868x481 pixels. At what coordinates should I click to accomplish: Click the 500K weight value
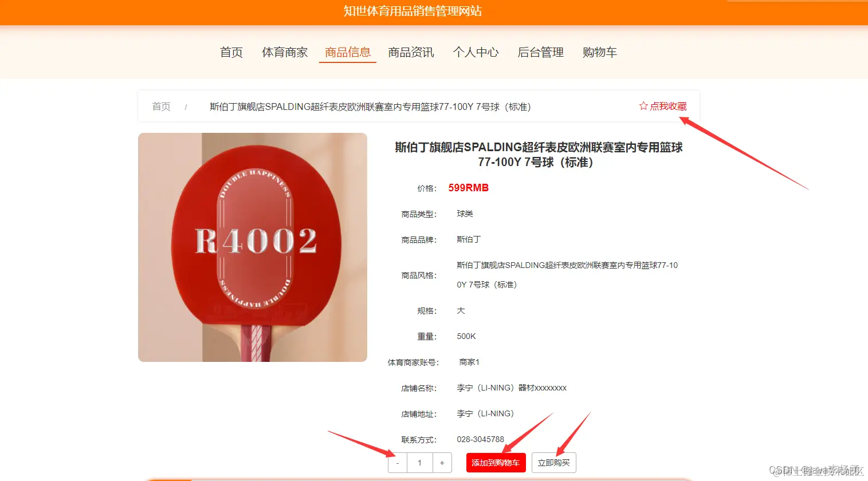point(466,336)
